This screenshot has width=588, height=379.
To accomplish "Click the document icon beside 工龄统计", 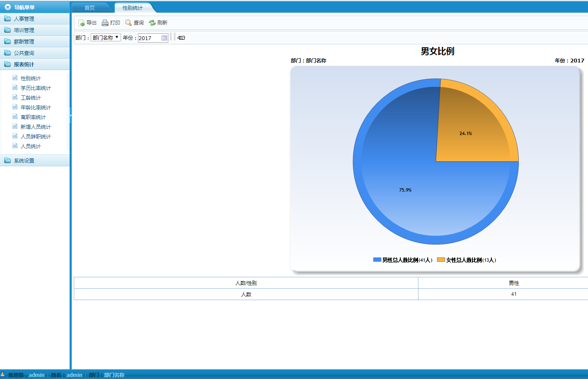I will pyautogui.click(x=15, y=97).
